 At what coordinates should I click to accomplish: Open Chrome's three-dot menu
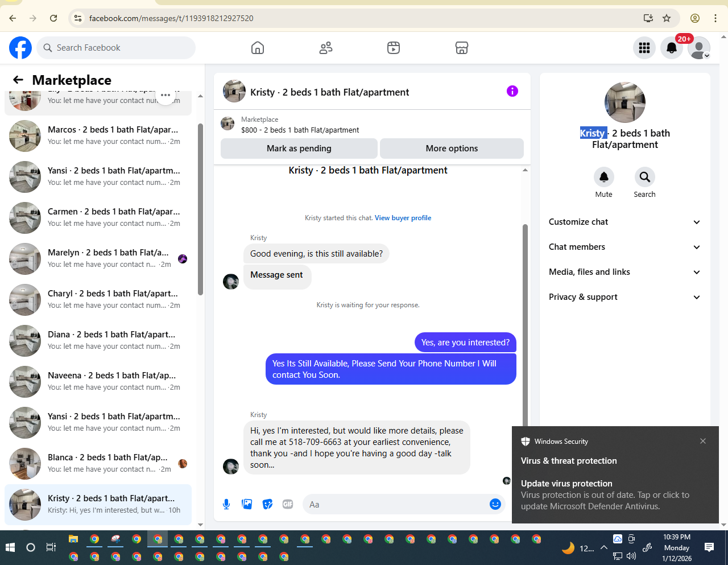pos(715,18)
